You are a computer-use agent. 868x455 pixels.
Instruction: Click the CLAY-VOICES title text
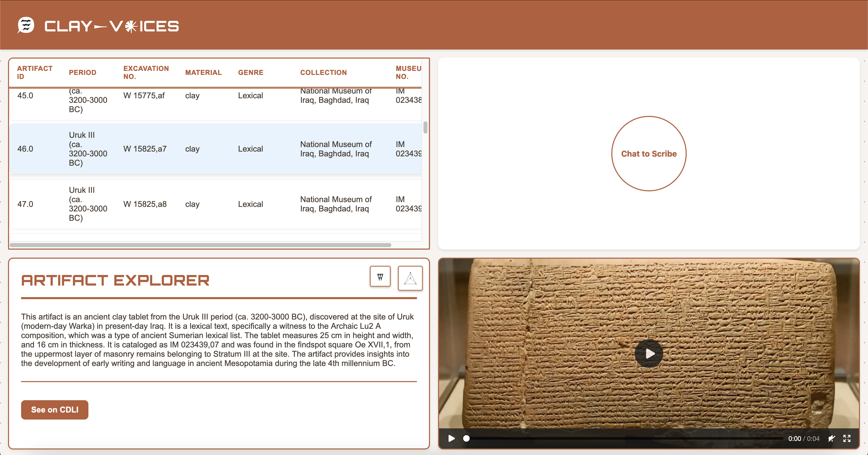tap(112, 26)
